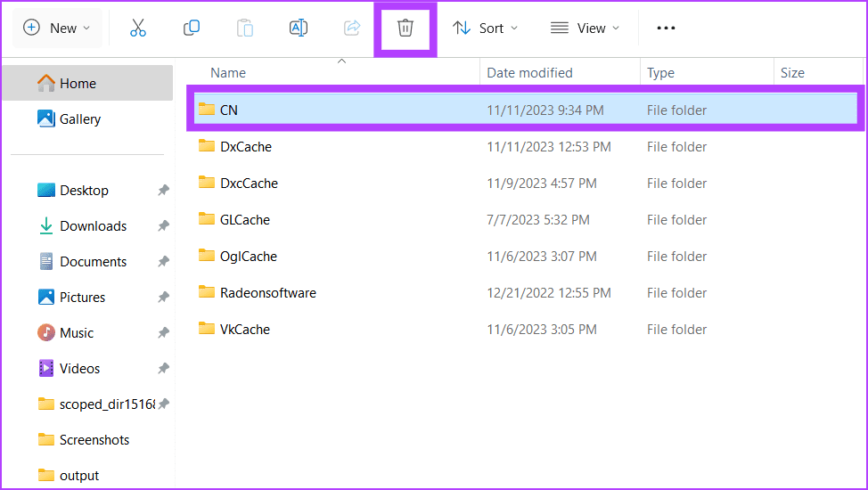The height and width of the screenshot is (490, 868).
Task: Go to Home in navigation pane
Action: pyautogui.click(x=78, y=84)
